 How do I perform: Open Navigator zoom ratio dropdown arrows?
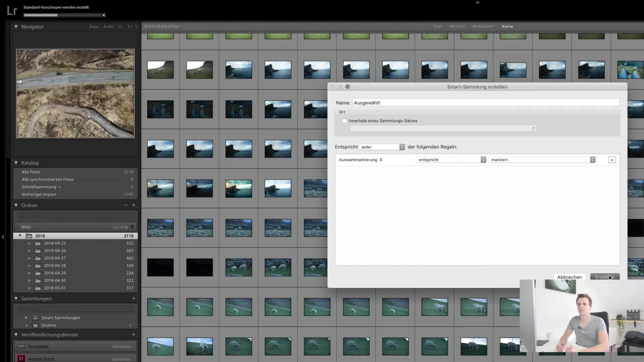pyautogui.click(x=136, y=27)
